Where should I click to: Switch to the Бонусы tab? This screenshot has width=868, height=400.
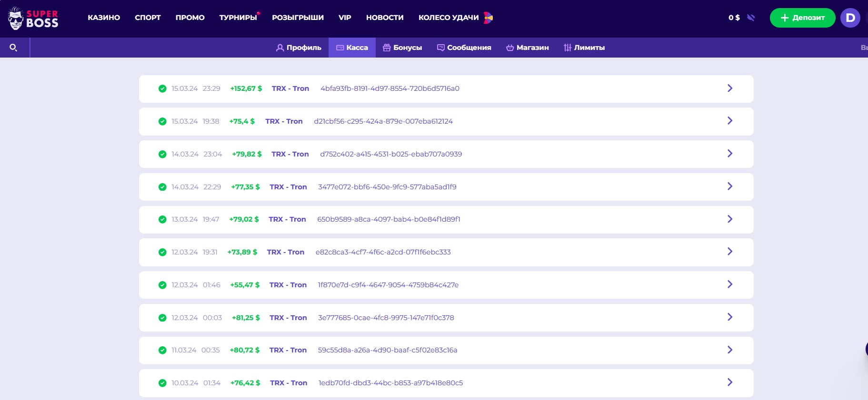(x=402, y=48)
